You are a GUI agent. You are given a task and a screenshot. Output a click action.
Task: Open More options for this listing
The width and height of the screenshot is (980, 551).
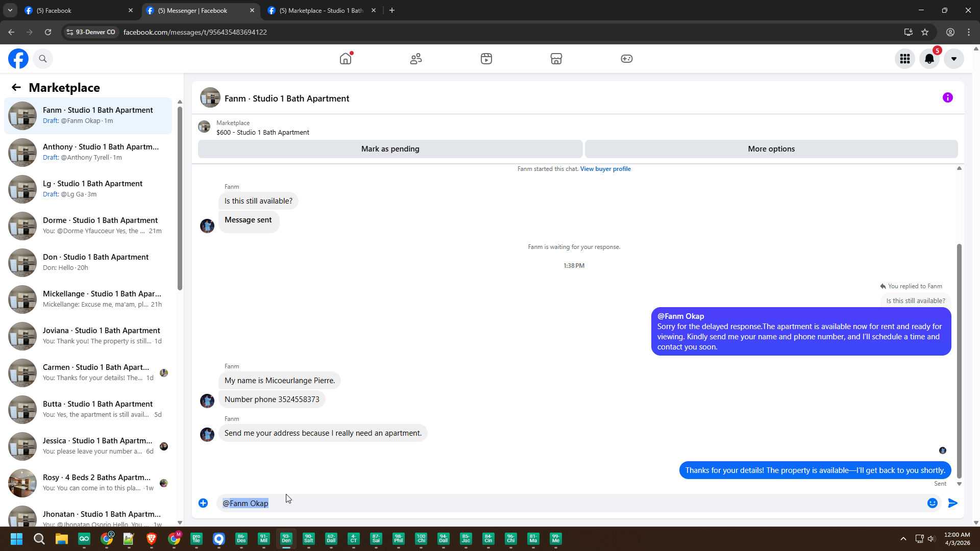click(x=771, y=149)
